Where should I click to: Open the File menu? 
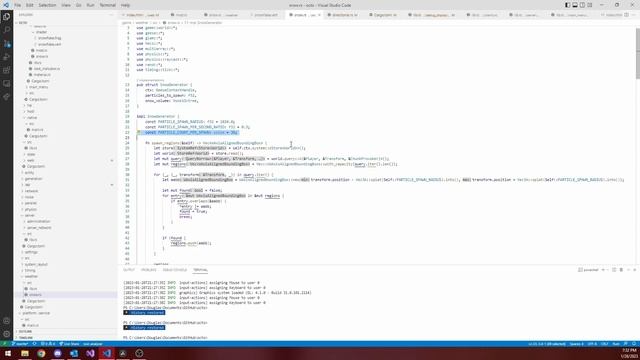(x=18, y=5)
